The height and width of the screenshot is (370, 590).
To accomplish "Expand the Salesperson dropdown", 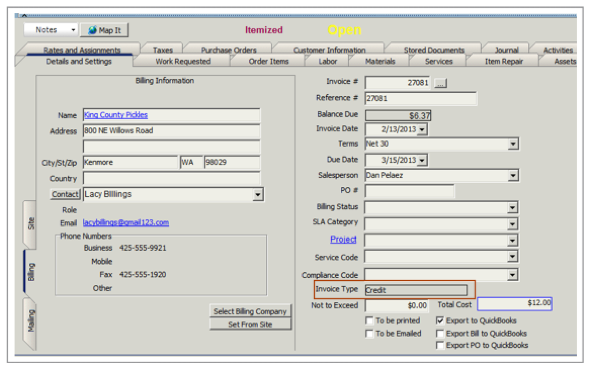I will coord(513,176).
